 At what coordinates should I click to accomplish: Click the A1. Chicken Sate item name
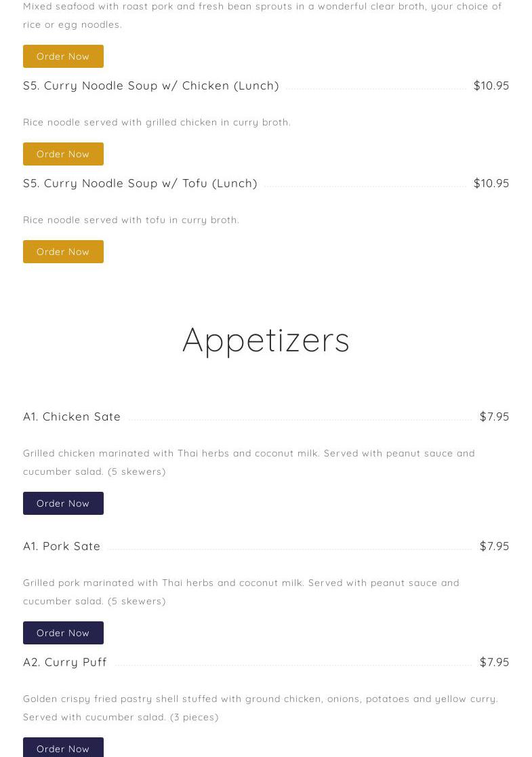72,416
